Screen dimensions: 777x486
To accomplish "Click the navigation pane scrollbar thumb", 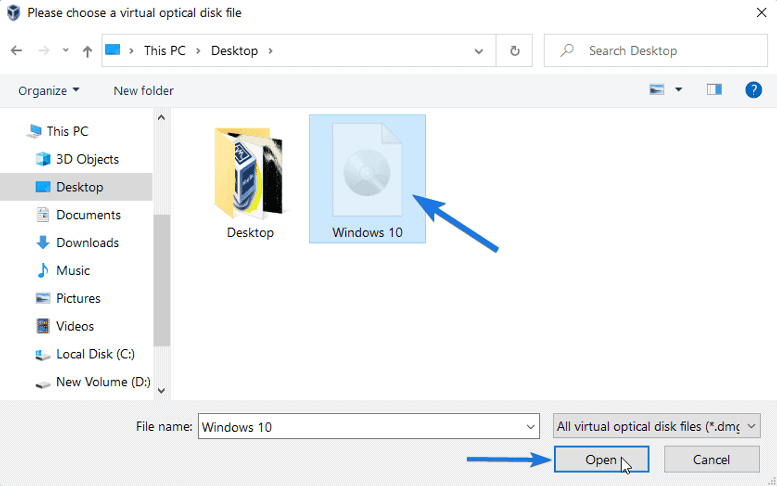I will (162, 280).
